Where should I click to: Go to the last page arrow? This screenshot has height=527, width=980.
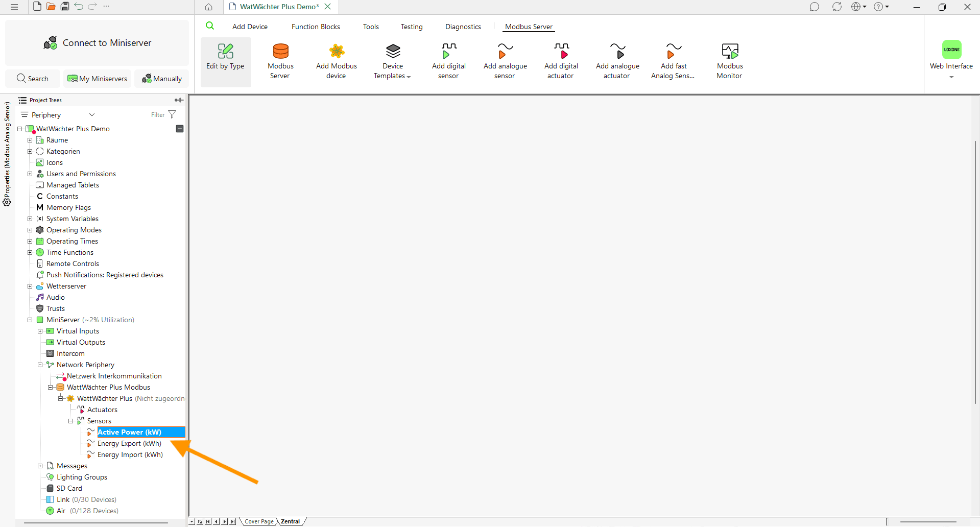coord(233,521)
